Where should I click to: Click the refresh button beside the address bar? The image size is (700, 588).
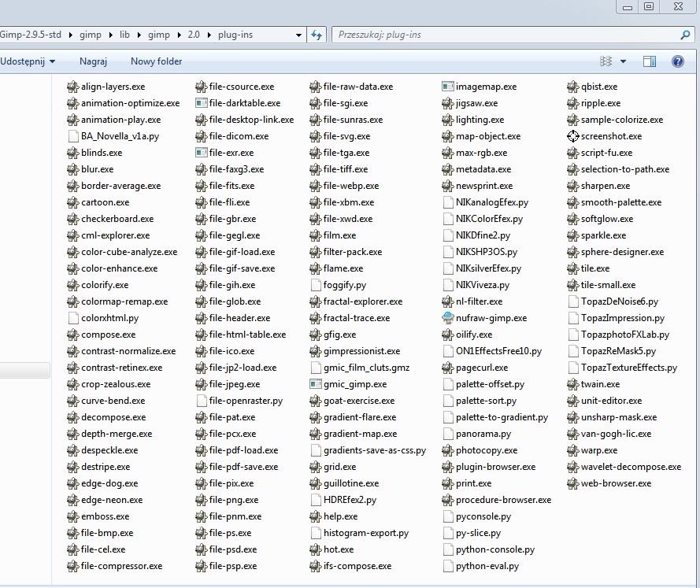(317, 35)
